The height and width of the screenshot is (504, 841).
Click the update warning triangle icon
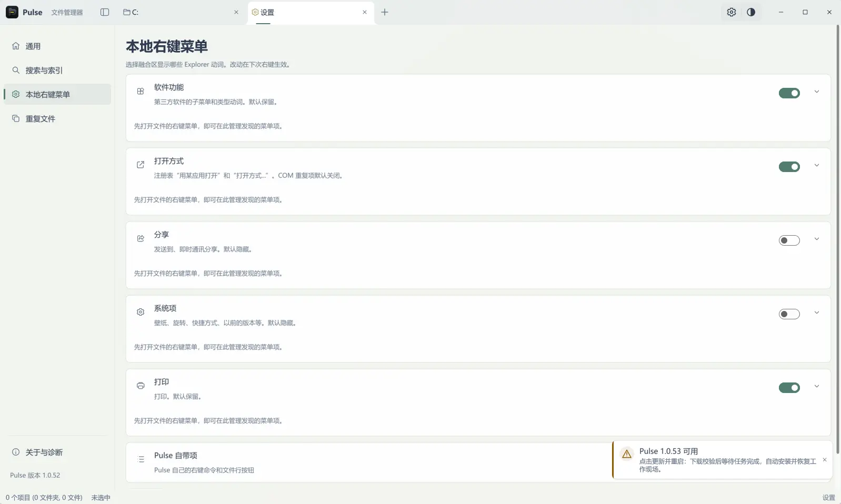pos(627,454)
